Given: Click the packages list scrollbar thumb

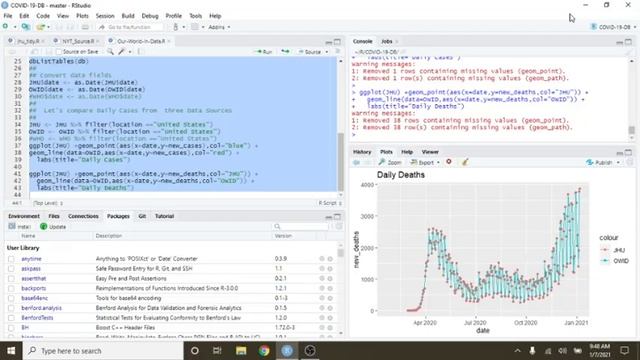Looking at the screenshot, I should coord(340,253).
